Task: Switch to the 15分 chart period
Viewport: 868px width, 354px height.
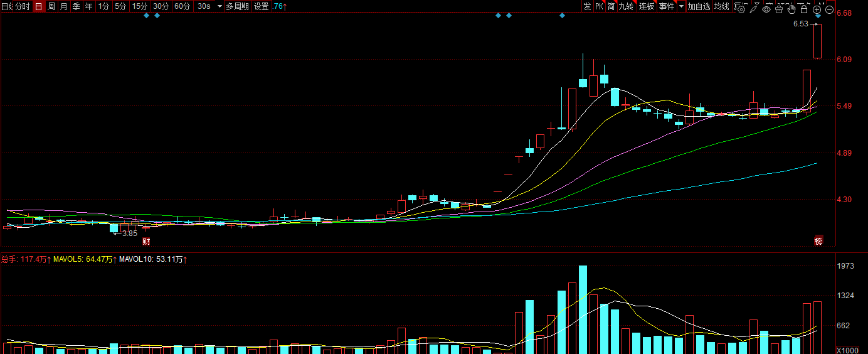Action: [140, 6]
